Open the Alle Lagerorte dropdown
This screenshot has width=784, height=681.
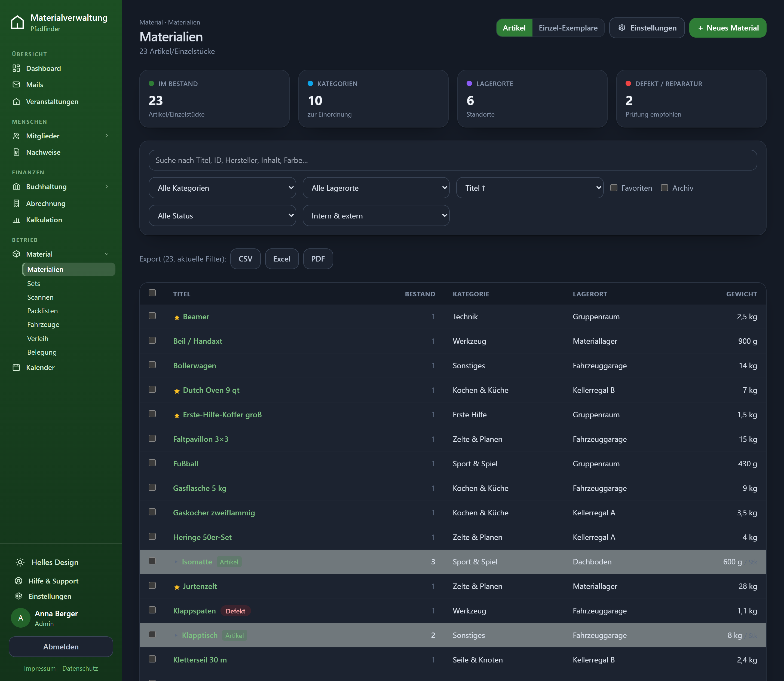click(x=376, y=188)
